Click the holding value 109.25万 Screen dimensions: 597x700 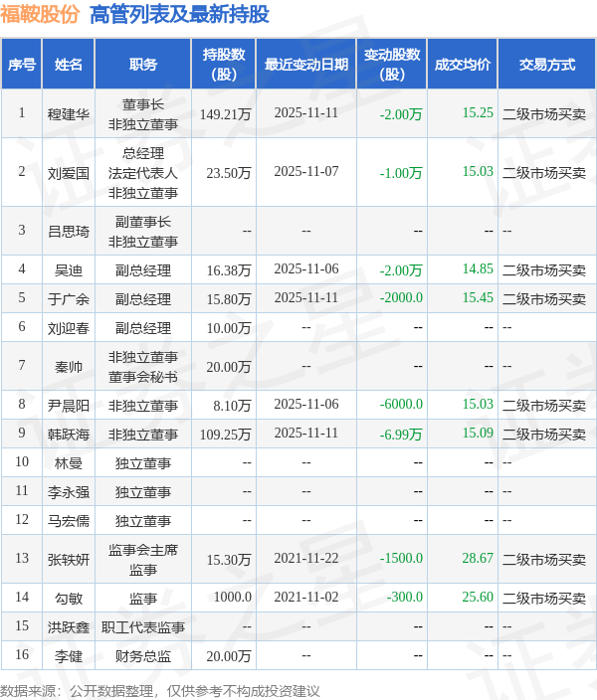pyautogui.click(x=225, y=435)
